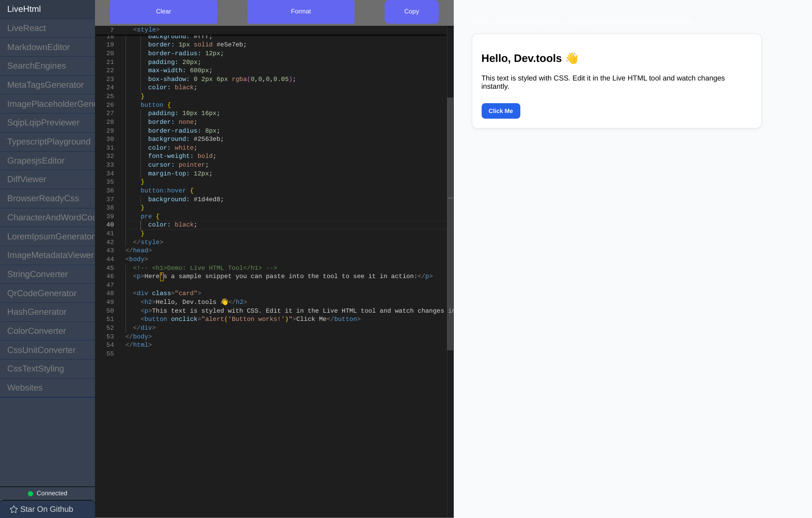Open LoremIpsumGenerator tool
This screenshot has width=812, height=518.
coord(47,237)
